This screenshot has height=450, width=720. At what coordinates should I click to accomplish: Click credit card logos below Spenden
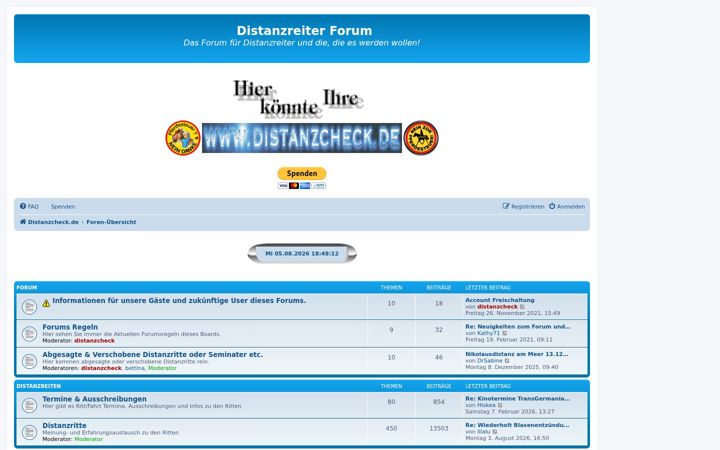tap(302, 186)
